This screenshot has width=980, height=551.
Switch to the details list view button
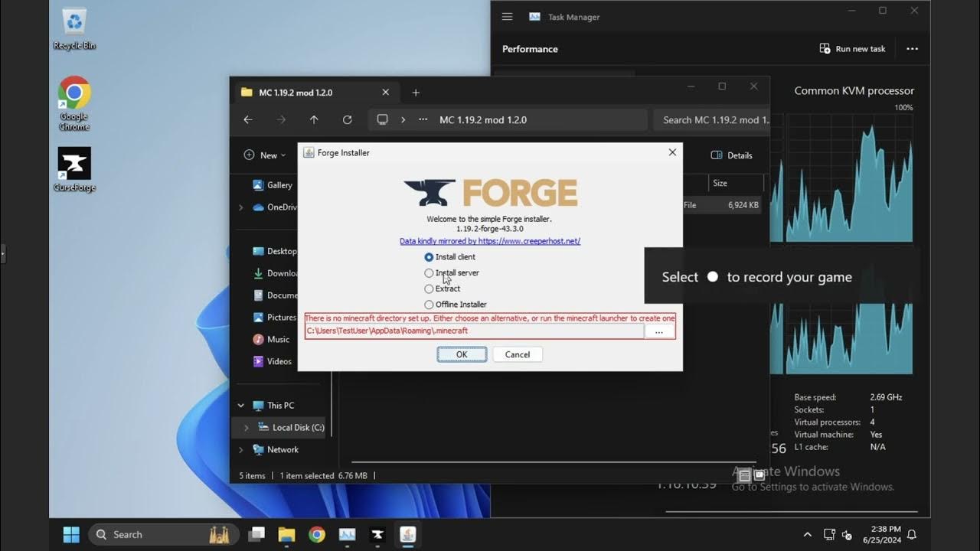pyautogui.click(x=744, y=475)
